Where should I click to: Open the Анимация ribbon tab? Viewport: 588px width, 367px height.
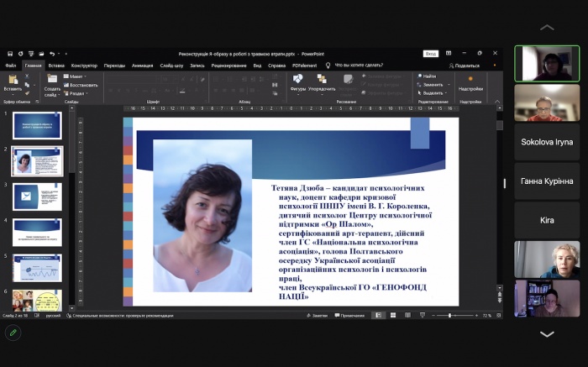(142, 65)
